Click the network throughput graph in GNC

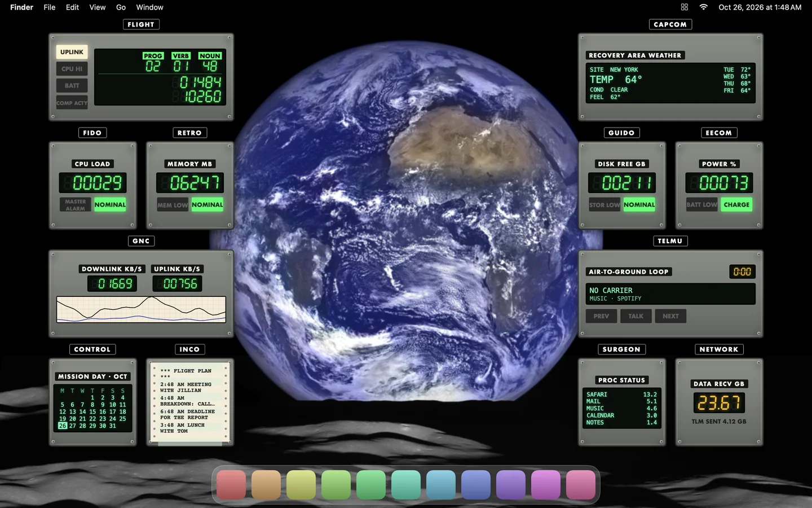click(141, 309)
